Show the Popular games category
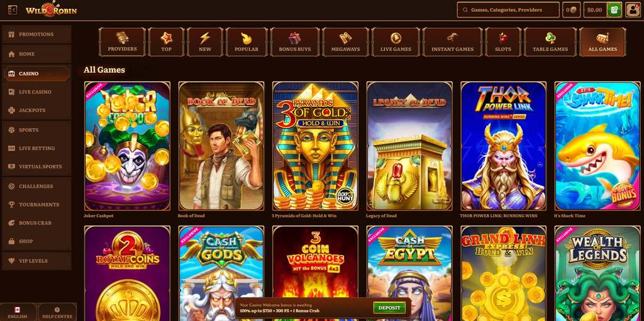Image resolution: width=644 pixels, height=321 pixels. (x=247, y=42)
